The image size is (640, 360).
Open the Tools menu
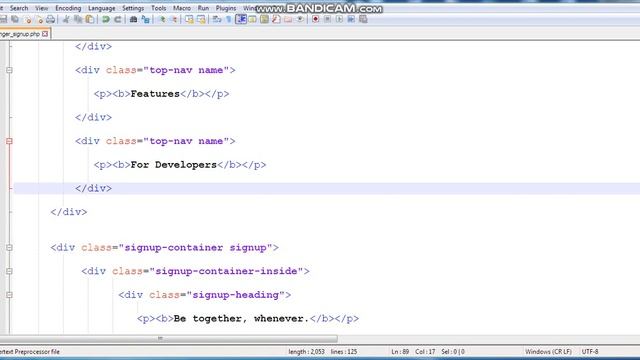159,8
